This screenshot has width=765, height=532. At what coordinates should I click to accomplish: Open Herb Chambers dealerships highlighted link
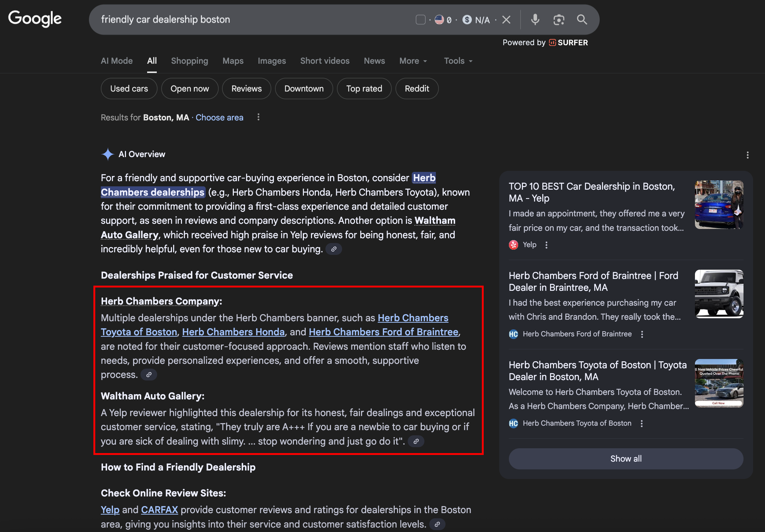tap(152, 192)
